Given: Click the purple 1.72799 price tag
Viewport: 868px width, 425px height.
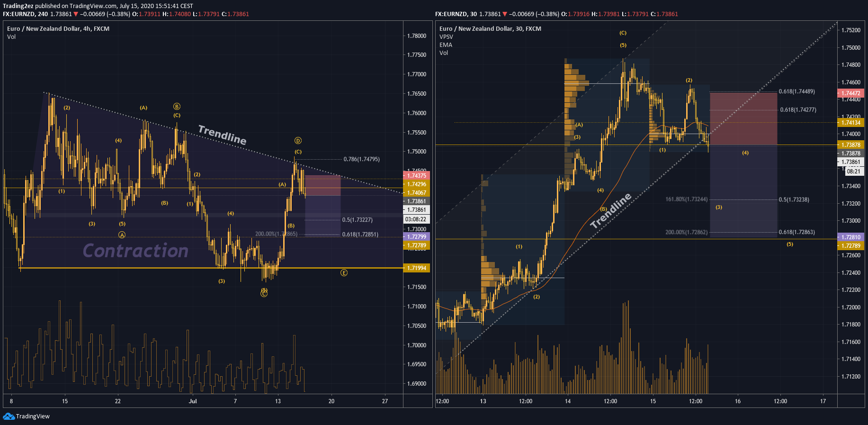Looking at the screenshot, I should pos(416,237).
